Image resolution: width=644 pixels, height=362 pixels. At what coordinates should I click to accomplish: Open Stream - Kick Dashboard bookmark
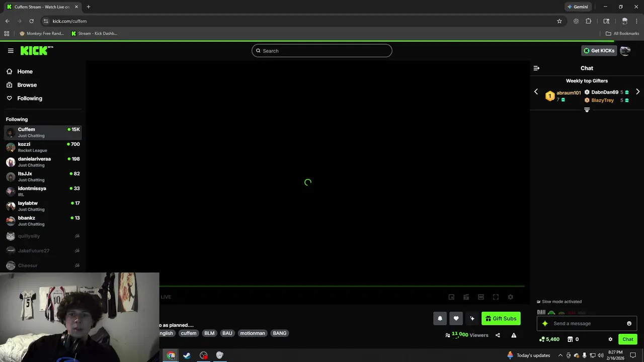point(94,34)
